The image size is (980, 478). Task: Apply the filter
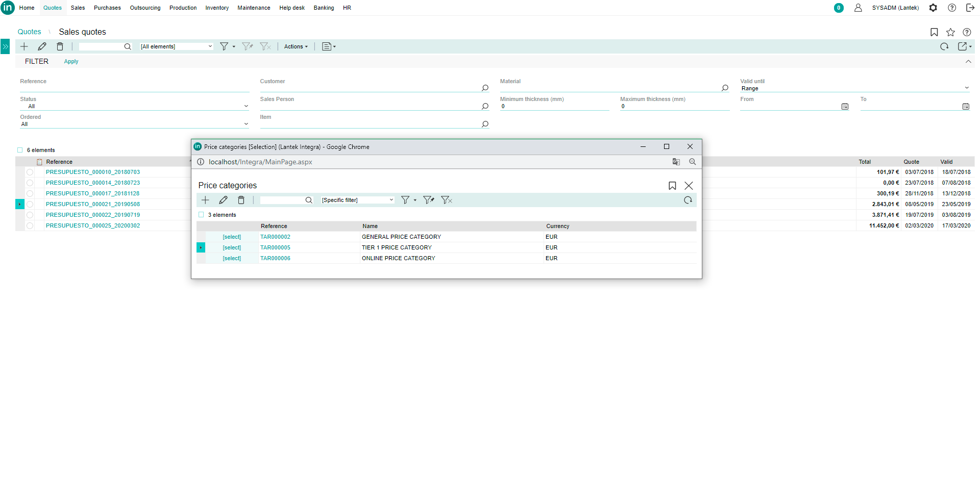click(71, 61)
